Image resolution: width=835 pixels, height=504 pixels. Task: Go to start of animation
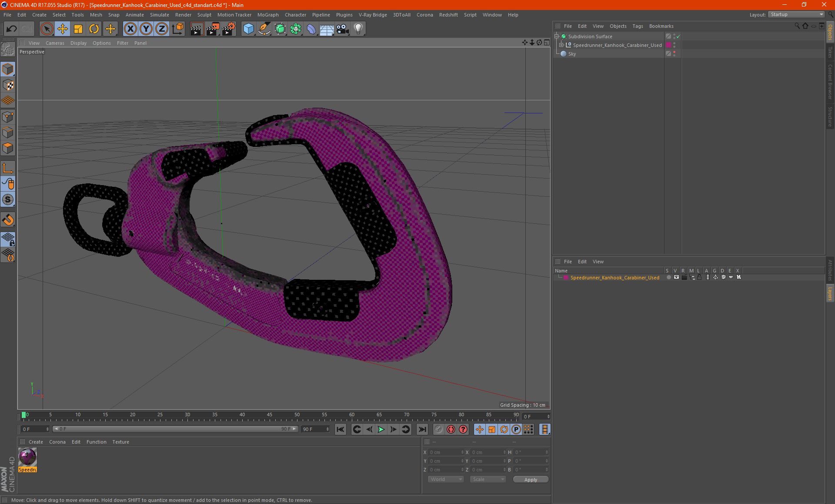[x=340, y=429]
